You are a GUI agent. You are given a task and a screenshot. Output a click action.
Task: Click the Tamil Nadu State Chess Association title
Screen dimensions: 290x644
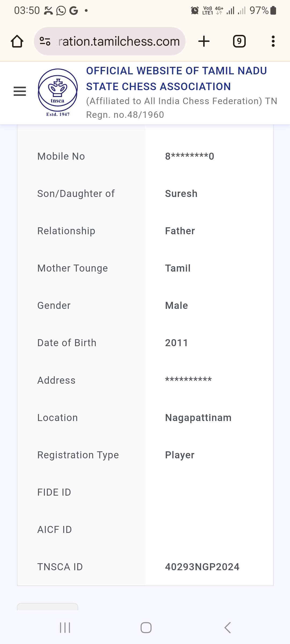pyautogui.click(x=176, y=79)
